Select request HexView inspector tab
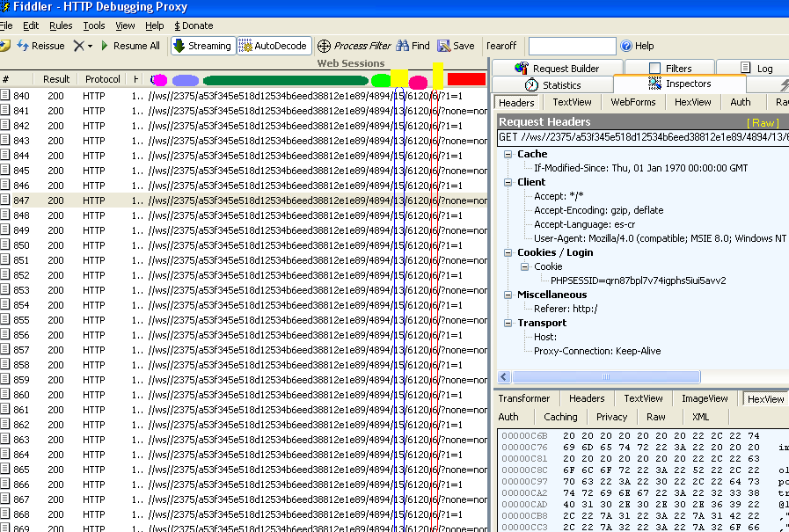The width and height of the screenshot is (789, 532). tap(693, 102)
